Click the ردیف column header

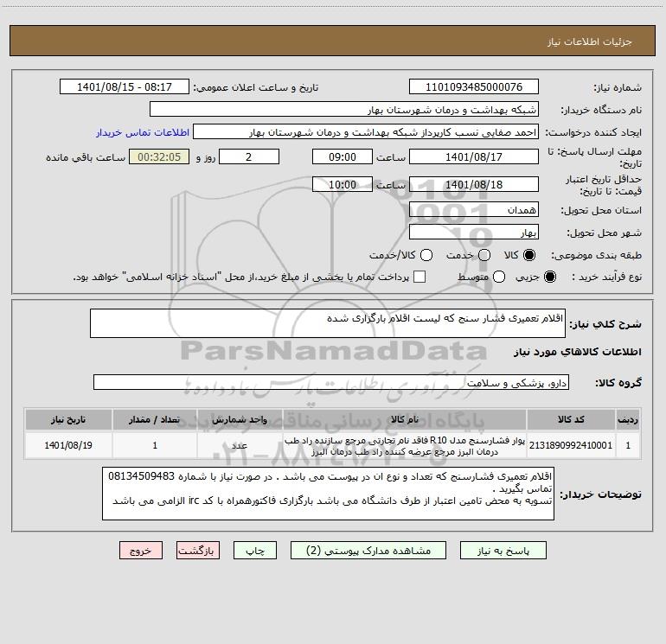[628, 419]
